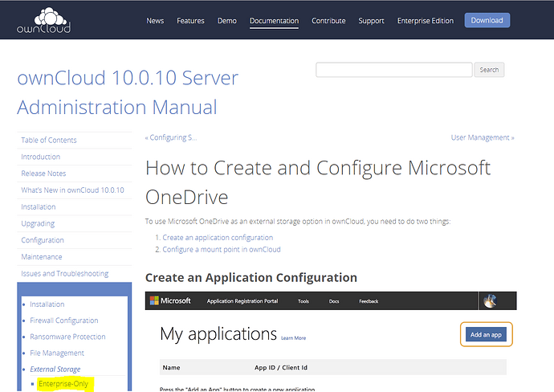Open Upgrading in sidebar
The height and width of the screenshot is (392, 554).
38,223
